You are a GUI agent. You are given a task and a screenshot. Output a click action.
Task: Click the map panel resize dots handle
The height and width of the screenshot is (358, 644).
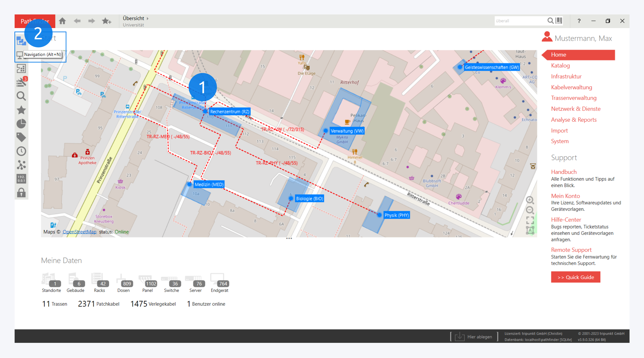point(289,239)
